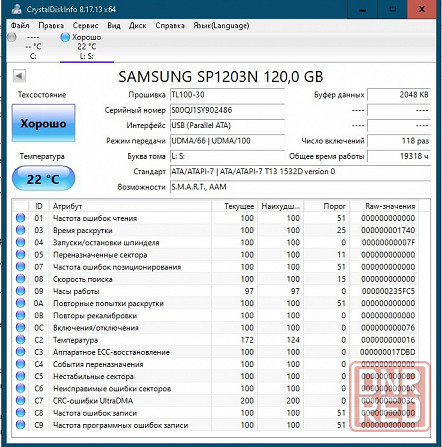Select Частота ошибок записи attribute text
This screenshot has width=442, height=447.
coord(95,413)
